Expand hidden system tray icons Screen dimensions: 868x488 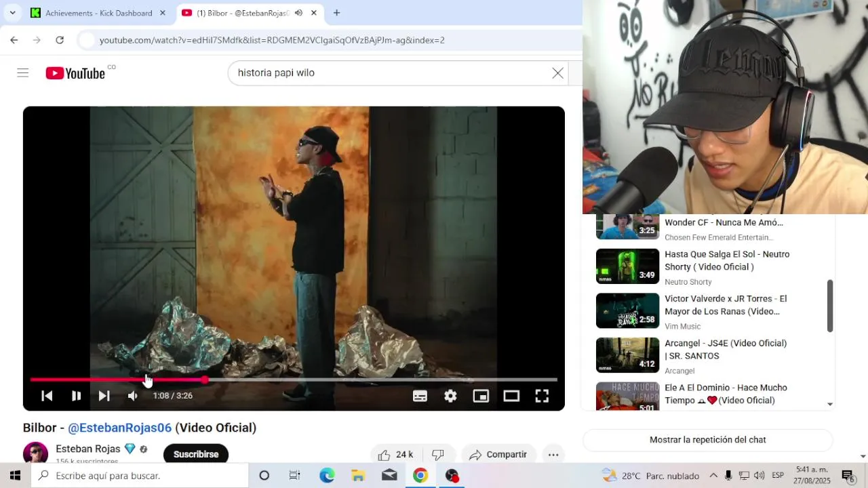(x=713, y=476)
